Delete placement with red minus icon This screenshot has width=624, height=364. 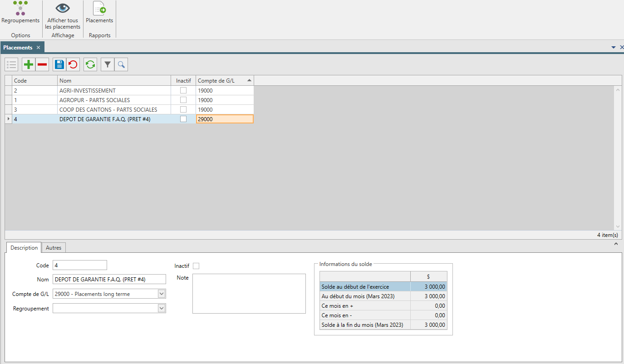[x=42, y=65]
